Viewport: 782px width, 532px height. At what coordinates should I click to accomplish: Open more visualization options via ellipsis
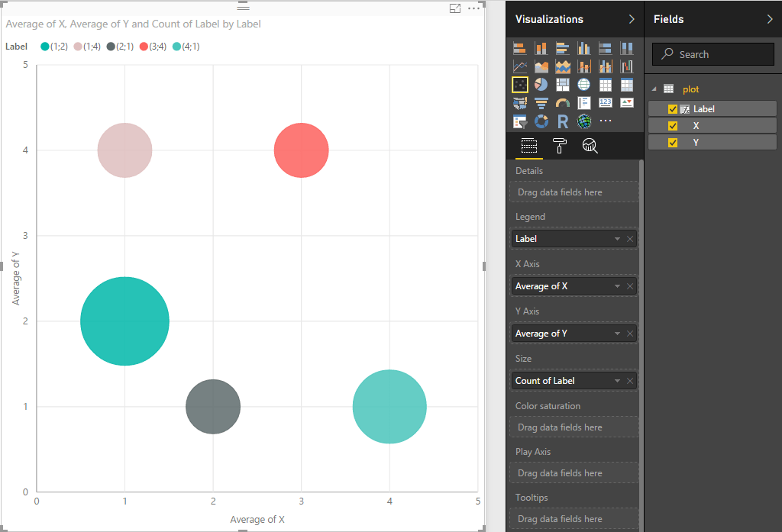pyautogui.click(x=606, y=121)
